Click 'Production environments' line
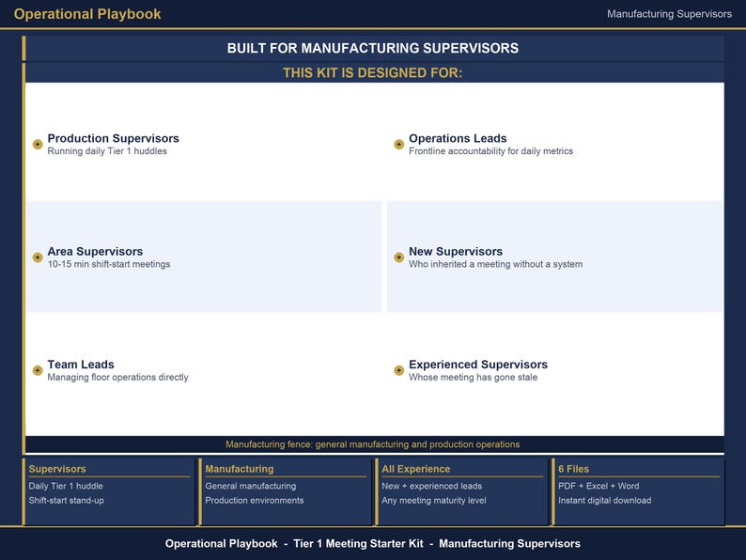This screenshot has height=560, width=746. tap(255, 501)
